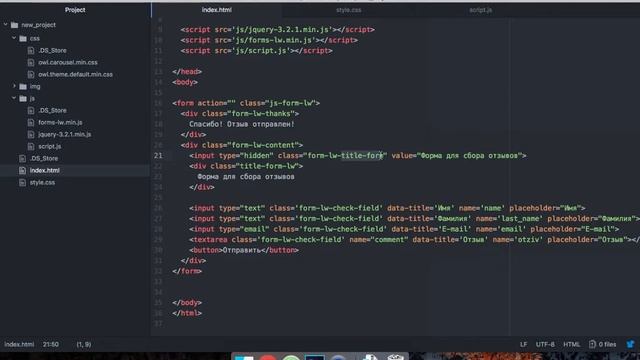Click the js folder icon
This screenshot has height=360, width=640.
pos(23,99)
